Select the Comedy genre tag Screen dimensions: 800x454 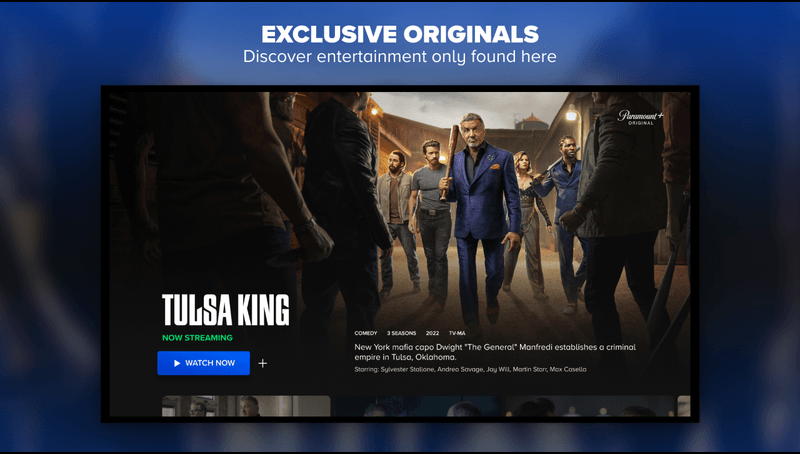tap(365, 333)
